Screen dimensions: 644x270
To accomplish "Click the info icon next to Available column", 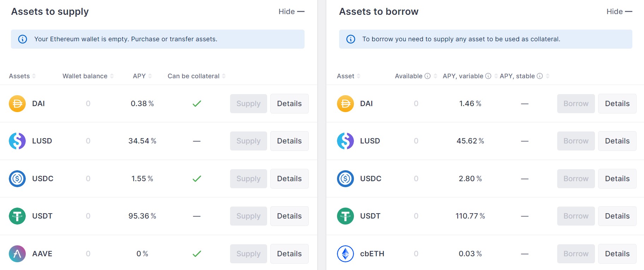I will pyautogui.click(x=428, y=76).
